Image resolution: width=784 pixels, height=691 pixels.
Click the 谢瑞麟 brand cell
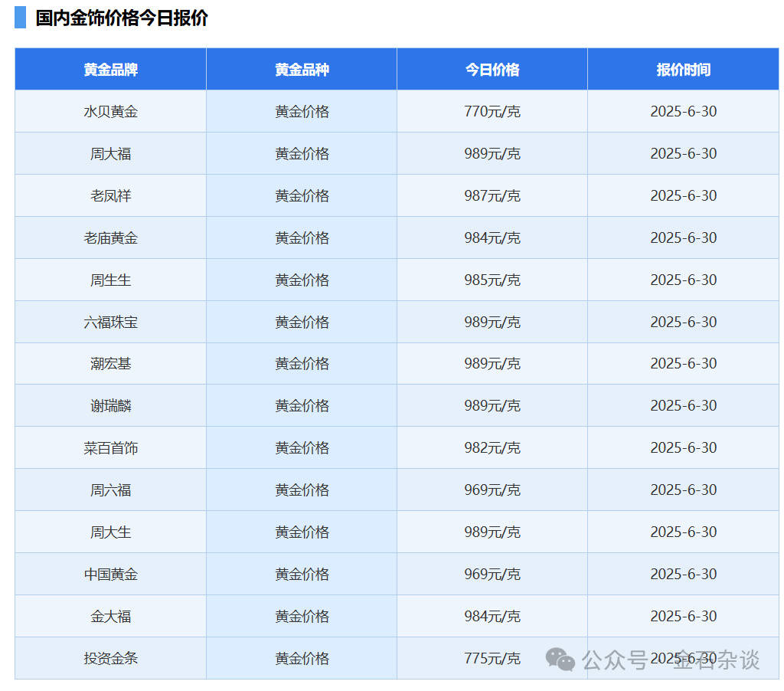(x=110, y=405)
